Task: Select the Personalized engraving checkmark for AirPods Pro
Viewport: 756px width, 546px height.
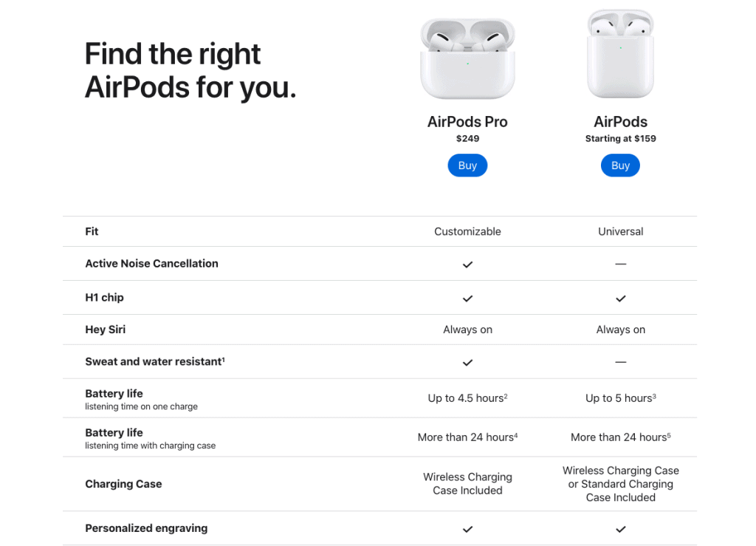Action: (x=467, y=529)
